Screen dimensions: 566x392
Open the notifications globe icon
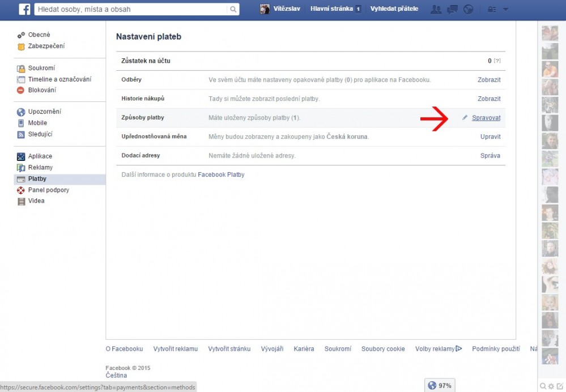tap(468, 10)
